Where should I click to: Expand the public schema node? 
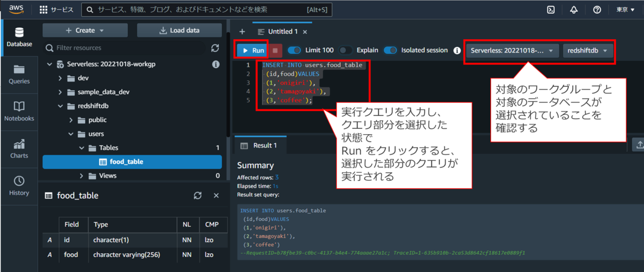point(70,120)
